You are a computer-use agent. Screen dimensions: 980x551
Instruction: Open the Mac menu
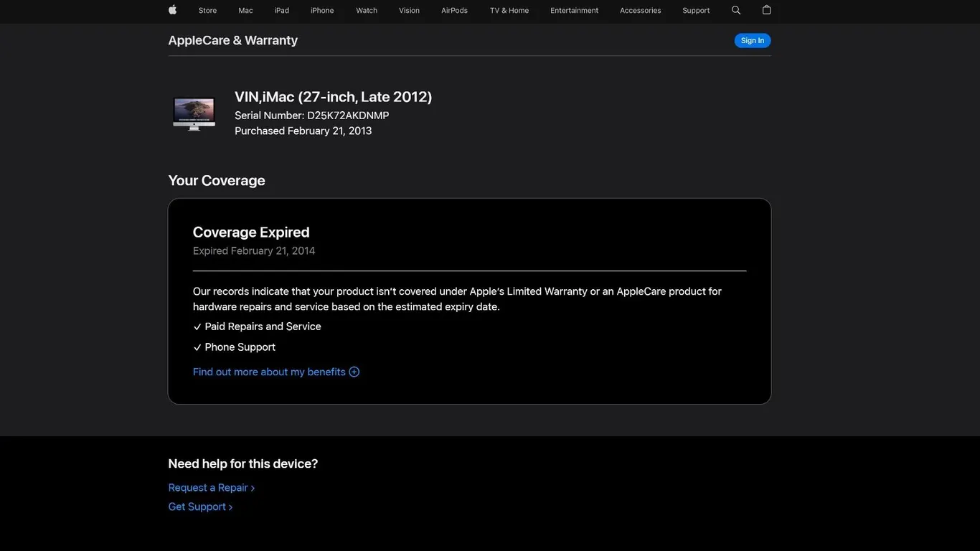[x=245, y=11]
